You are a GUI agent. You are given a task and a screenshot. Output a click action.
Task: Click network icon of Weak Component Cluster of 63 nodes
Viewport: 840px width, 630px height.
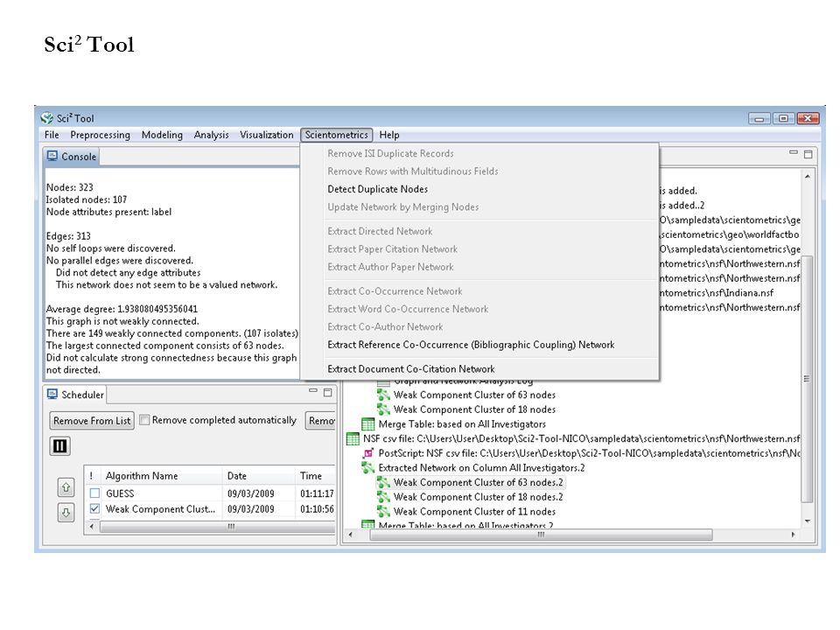click(383, 395)
